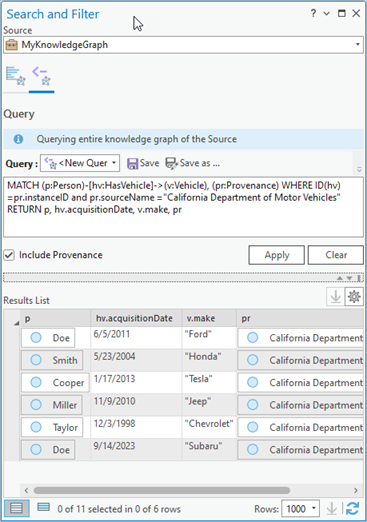Select the Doe entity in Ford row
367x522 pixels.
tap(48, 338)
